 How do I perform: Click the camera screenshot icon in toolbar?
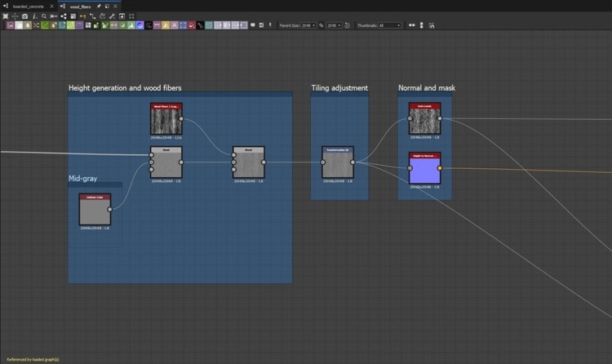point(24,16)
